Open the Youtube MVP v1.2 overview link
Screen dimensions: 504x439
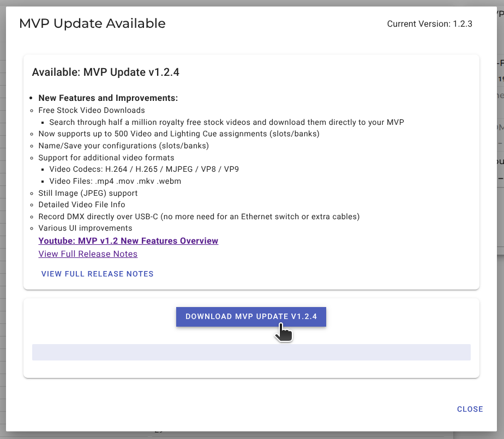(128, 241)
